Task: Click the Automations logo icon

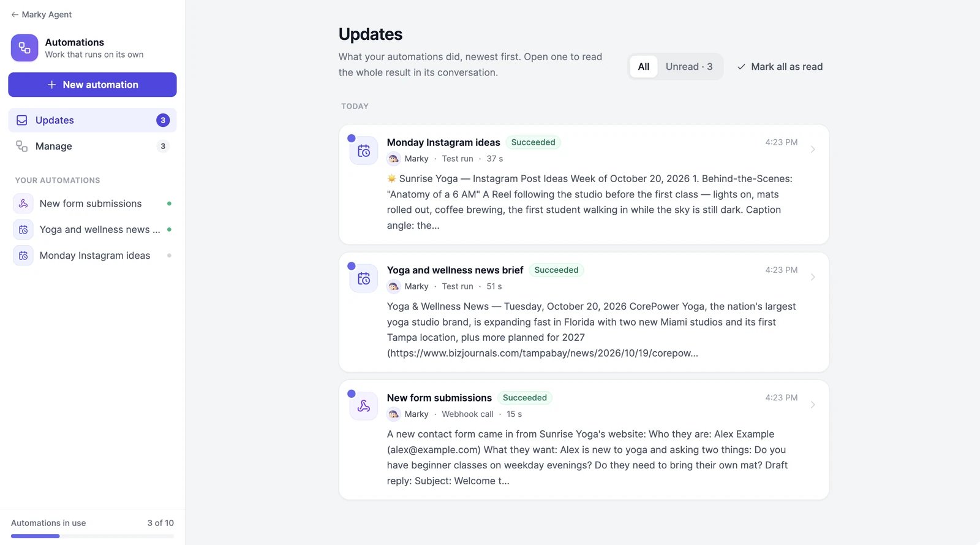Action: click(24, 48)
